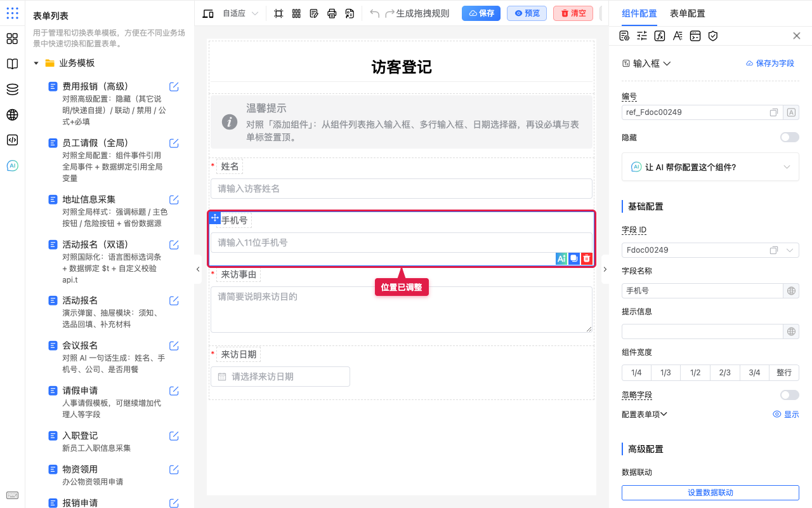Open the 输入框 component type dropdown

coord(646,63)
